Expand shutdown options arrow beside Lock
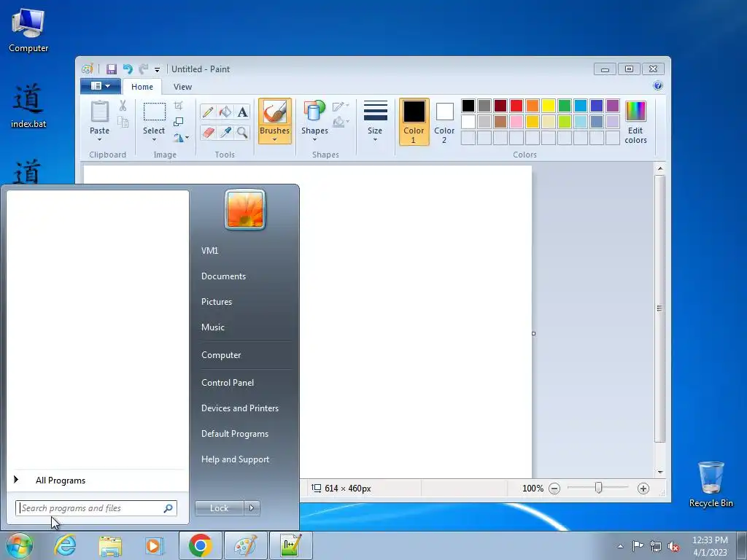This screenshot has width=747, height=560. pos(252,508)
